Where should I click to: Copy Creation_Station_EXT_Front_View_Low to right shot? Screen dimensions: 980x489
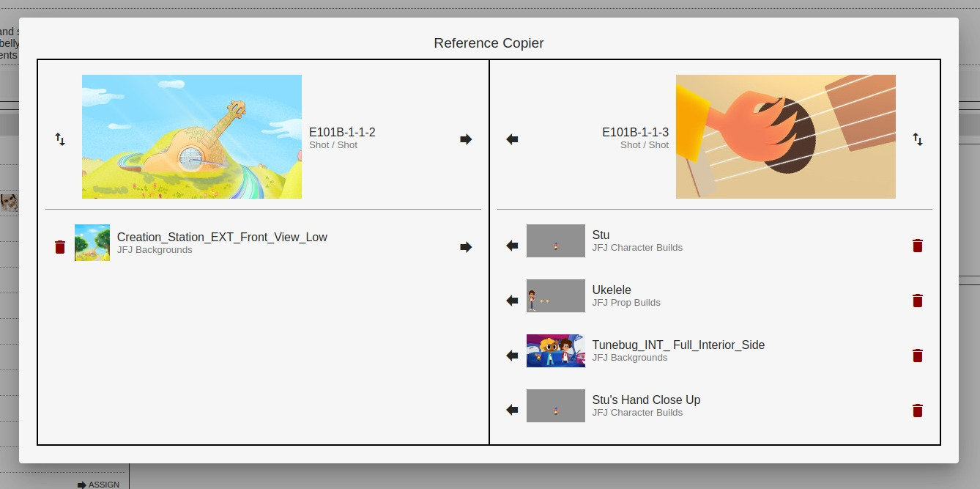[466, 247]
